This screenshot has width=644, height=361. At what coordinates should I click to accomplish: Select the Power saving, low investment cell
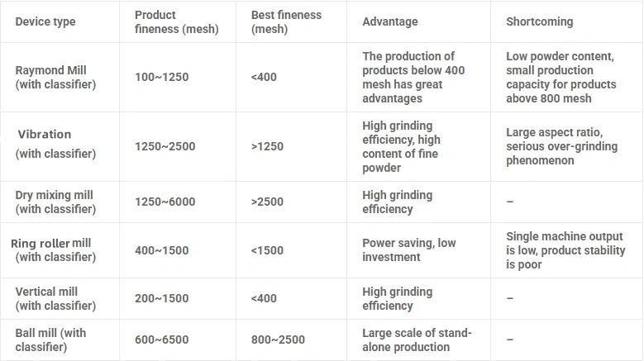pos(408,249)
